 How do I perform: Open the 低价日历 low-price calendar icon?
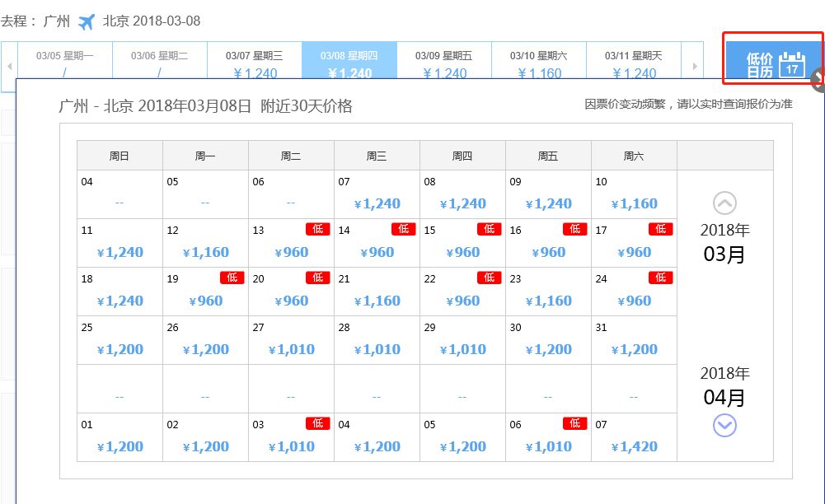[x=771, y=59]
